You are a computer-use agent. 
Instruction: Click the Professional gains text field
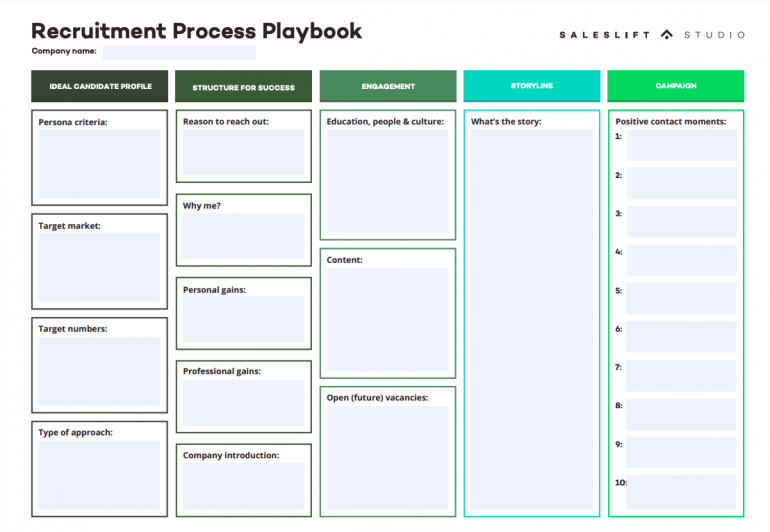[x=244, y=402]
